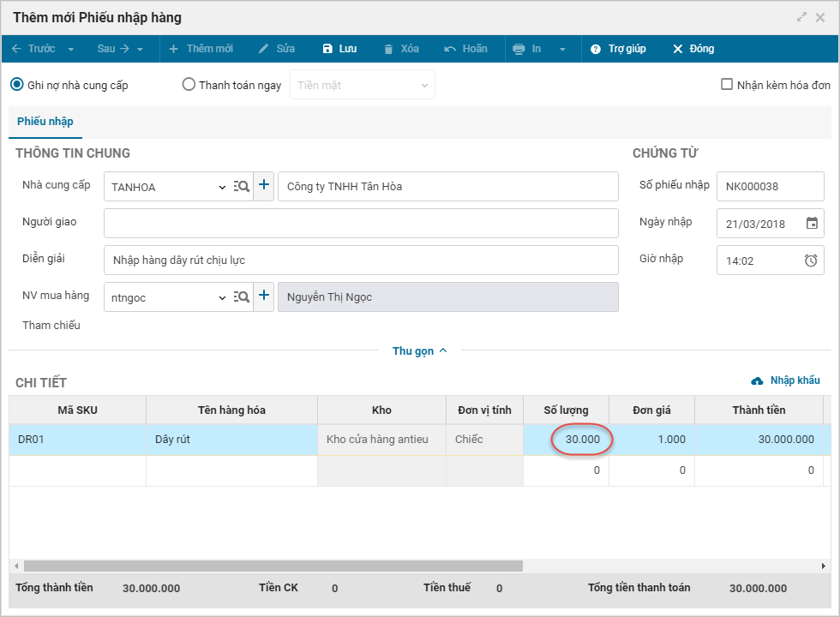Viewport: 840px width, 617px height.
Task: Click Thêm mới in the toolbar
Action: coord(201,49)
